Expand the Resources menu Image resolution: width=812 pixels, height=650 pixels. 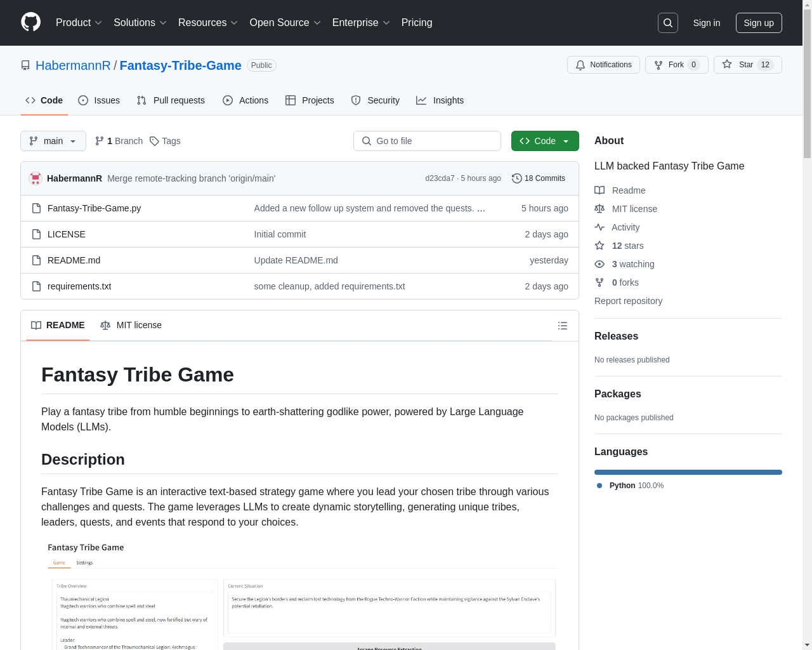coord(208,22)
